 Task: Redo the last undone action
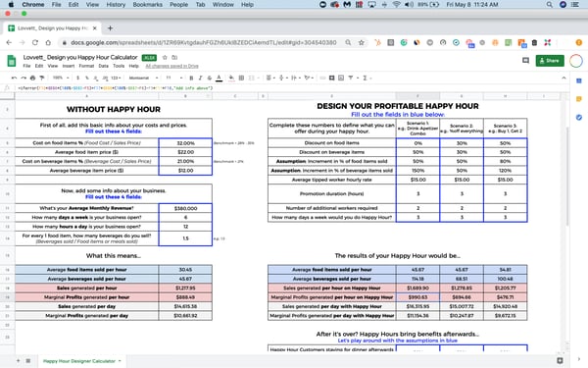(24, 79)
